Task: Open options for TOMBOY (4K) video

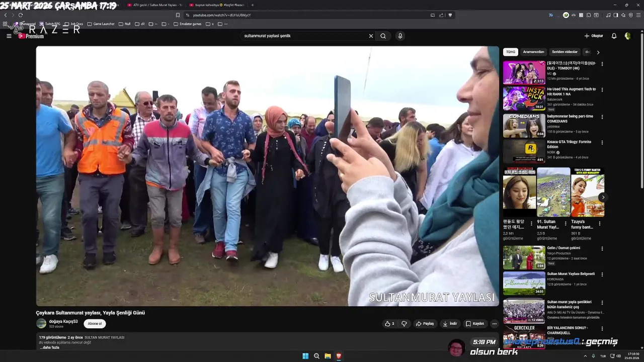Action: click(602, 64)
